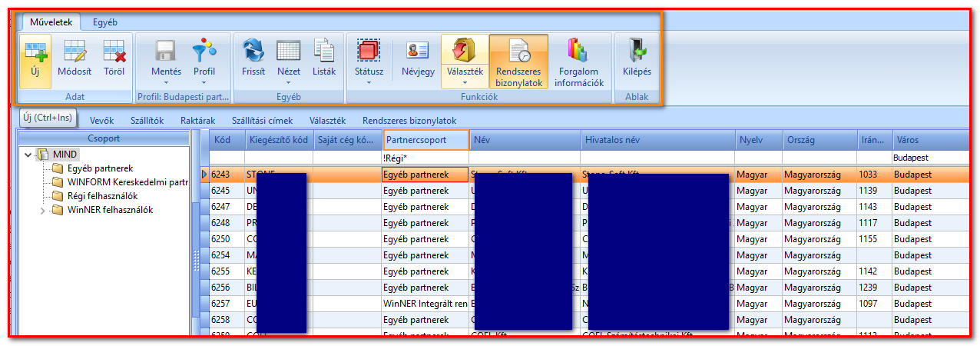The width and height of the screenshot is (980, 346).
Task: Collapse the MIND root tree node
Action: click(x=28, y=155)
